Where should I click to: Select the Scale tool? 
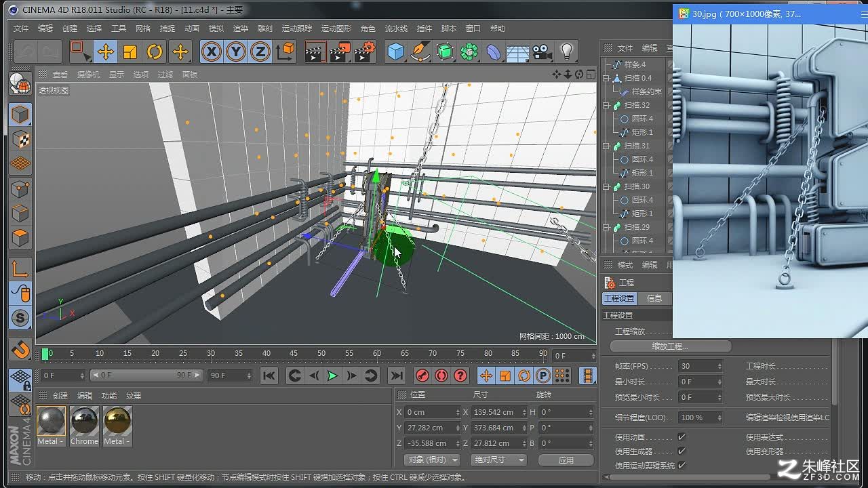130,52
